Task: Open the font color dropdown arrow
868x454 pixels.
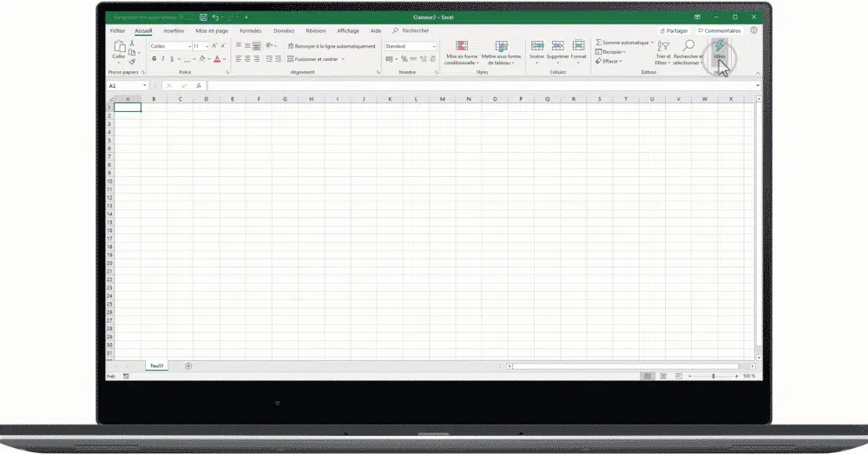Action: [224, 59]
